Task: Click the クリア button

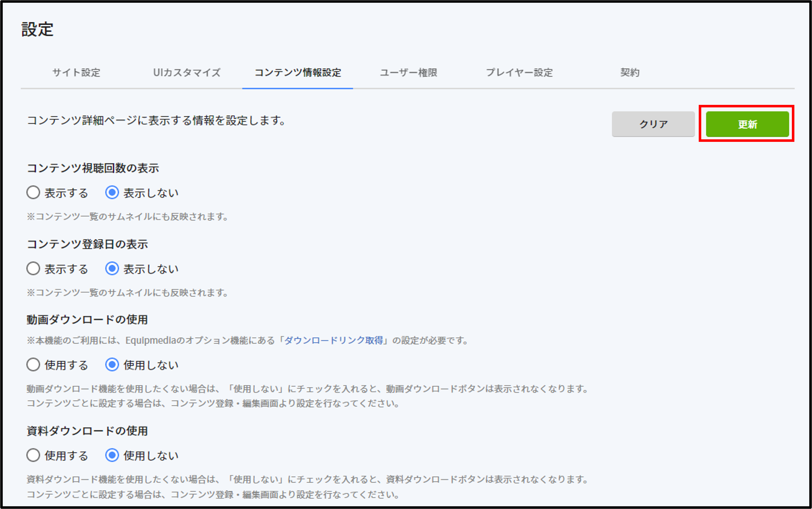Action: (653, 124)
